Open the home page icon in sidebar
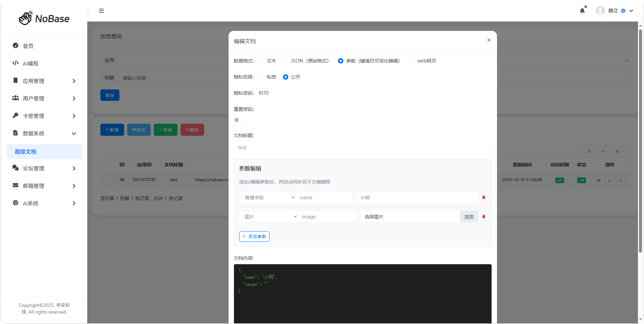Viewport: 644px width, 324px height. pyautogui.click(x=15, y=46)
